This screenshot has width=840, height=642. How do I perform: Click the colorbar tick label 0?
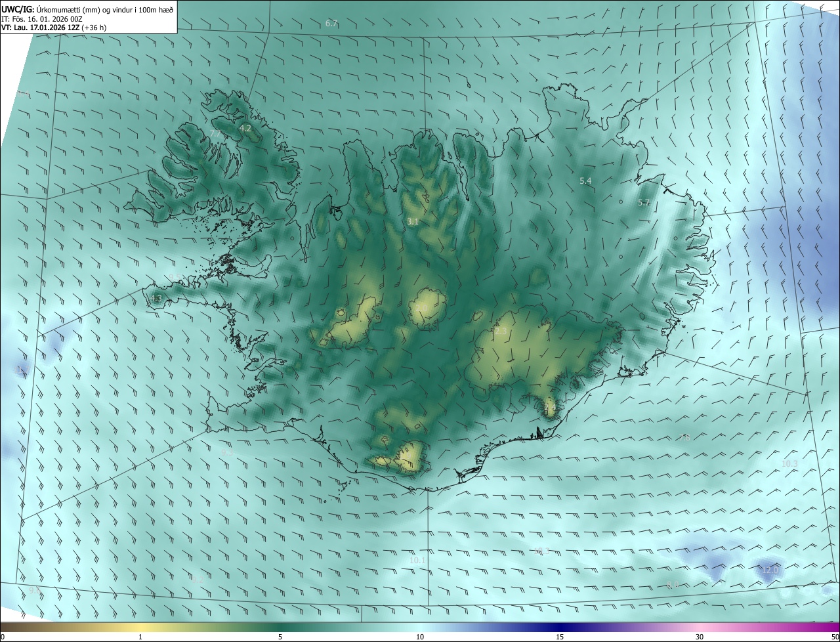(x=3, y=637)
